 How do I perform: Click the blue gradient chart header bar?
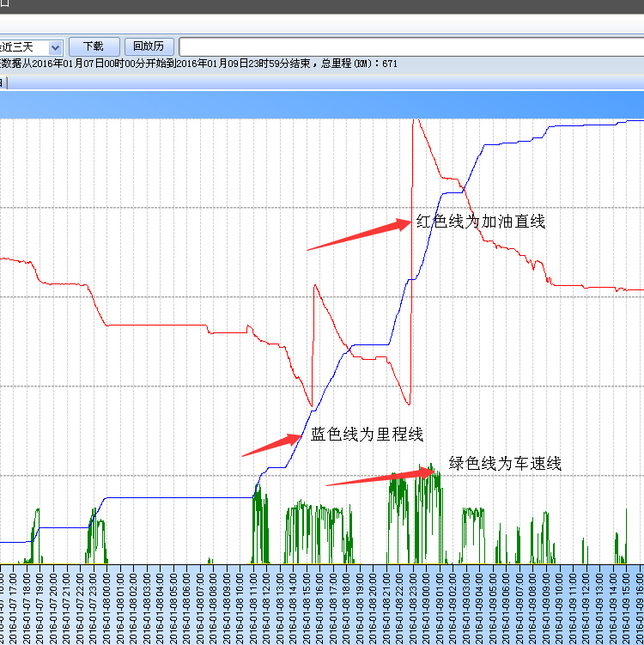[x=322, y=105]
